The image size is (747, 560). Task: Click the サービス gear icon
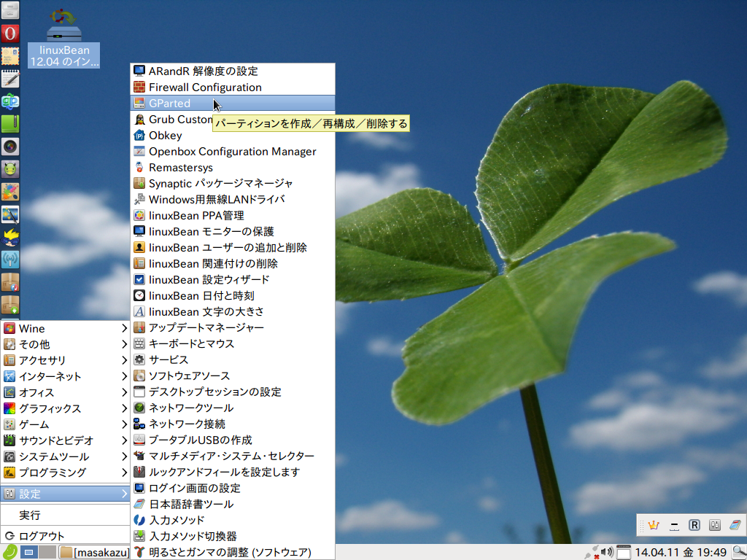click(139, 359)
